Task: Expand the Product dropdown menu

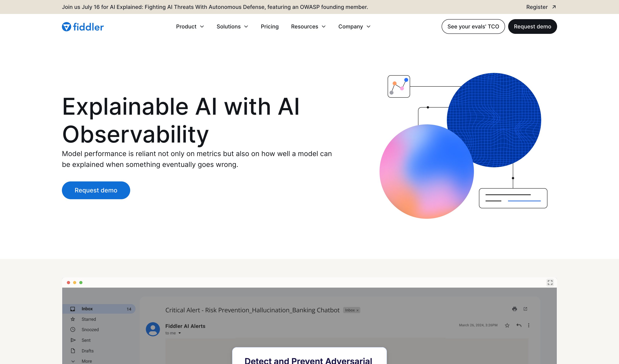Action: [x=190, y=26]
